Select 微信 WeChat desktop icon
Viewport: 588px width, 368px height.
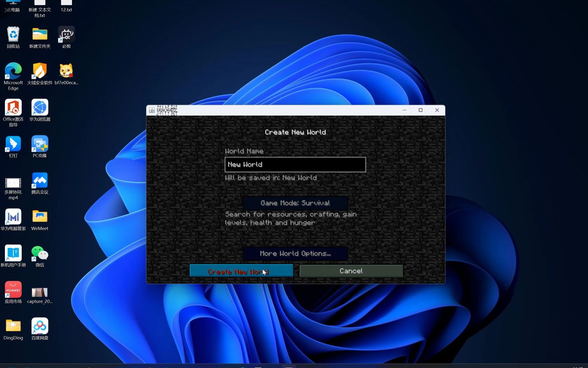point(40,256)
